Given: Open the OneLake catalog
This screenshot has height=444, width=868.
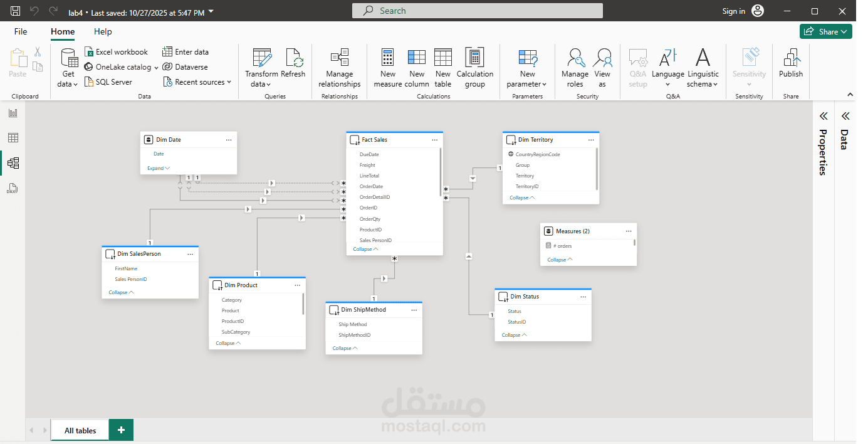Looking at the screenshot, I should [121, 67].
